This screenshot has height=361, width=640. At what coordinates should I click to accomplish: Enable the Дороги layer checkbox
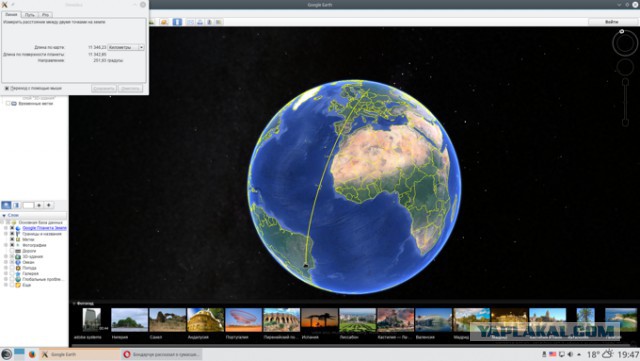tap(12, 251)
